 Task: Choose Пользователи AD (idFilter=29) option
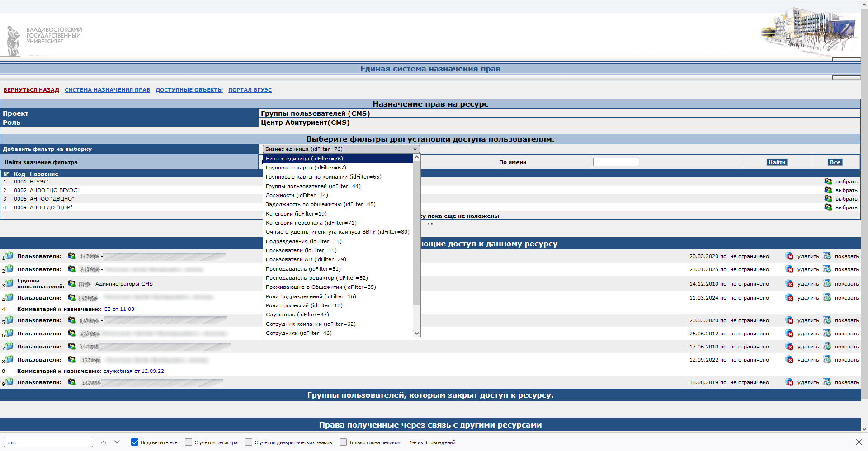(306, 259)
